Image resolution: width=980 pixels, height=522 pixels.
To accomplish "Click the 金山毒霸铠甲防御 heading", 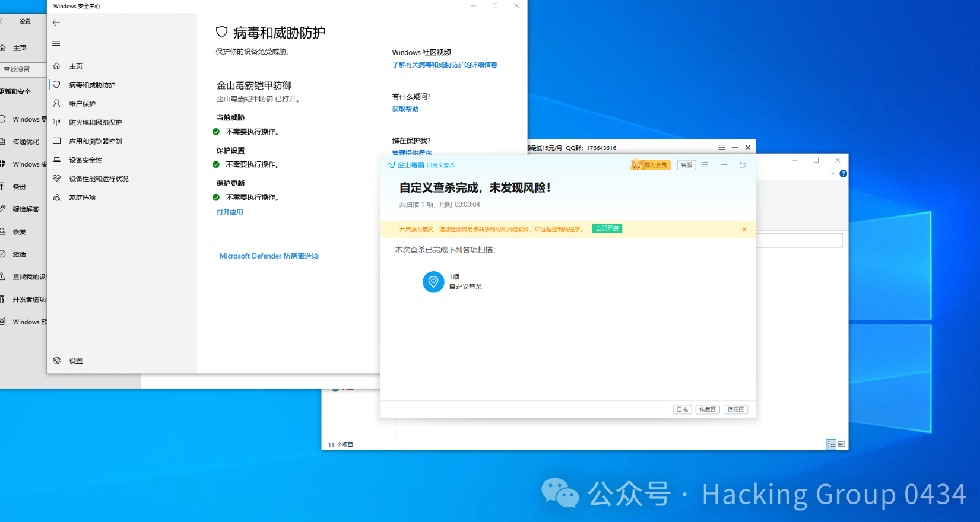I will click(254, 85).
